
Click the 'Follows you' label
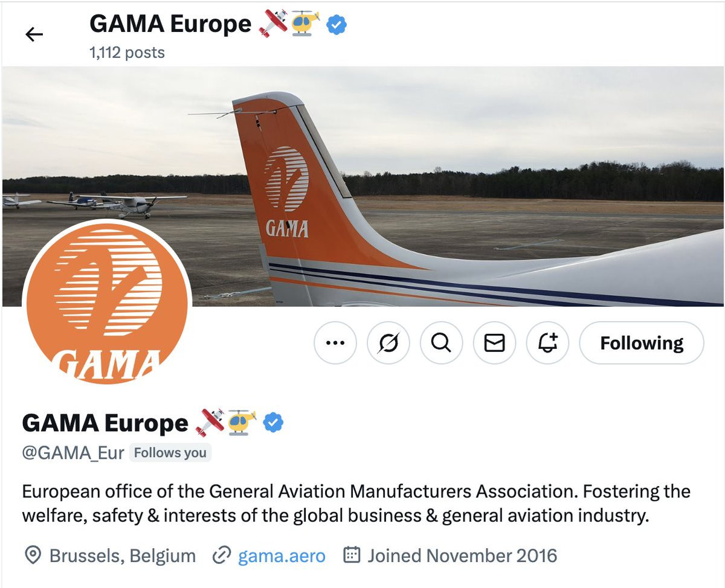click(170, 453)
